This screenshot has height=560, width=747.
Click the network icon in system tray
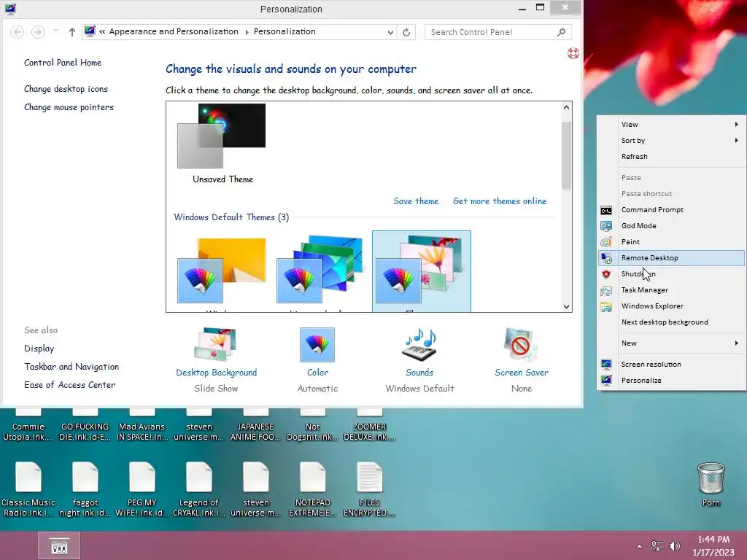click(x=657, y=545)
